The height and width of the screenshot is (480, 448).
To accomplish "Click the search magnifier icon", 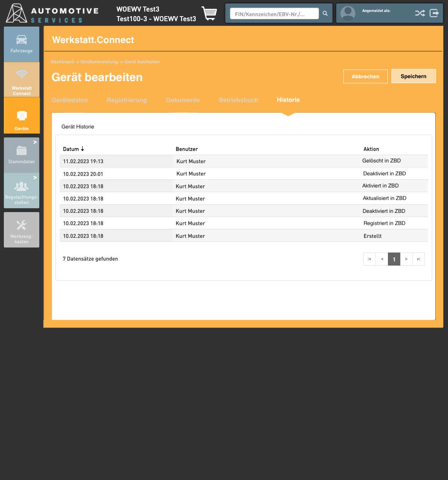I will [x=325, y=13].
